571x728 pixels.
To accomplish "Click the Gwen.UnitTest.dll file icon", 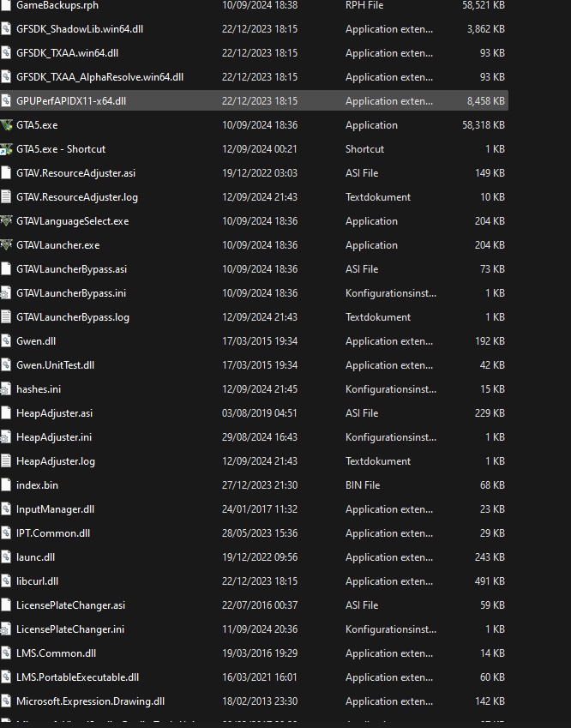I will pos(5,365).
